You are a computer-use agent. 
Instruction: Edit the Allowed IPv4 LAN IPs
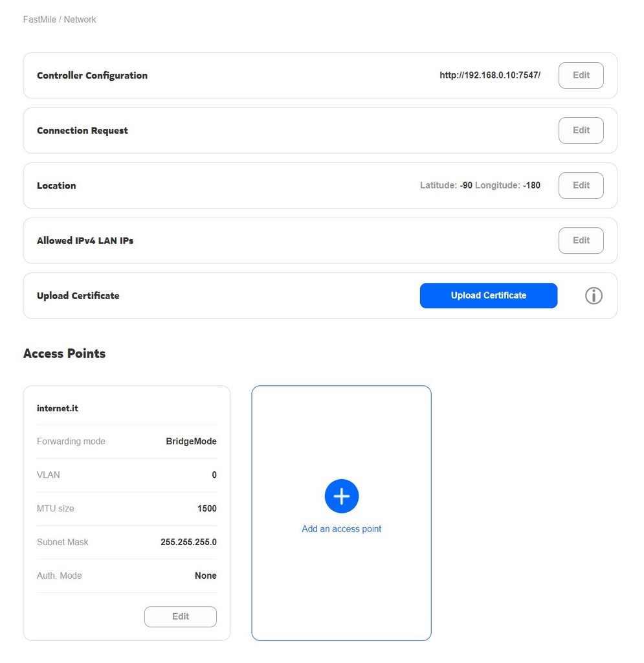(x=581, y=240)
